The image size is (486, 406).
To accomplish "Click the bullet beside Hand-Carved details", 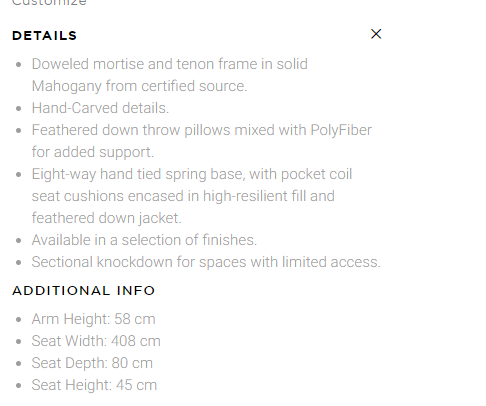I will (x=19, y=109).
